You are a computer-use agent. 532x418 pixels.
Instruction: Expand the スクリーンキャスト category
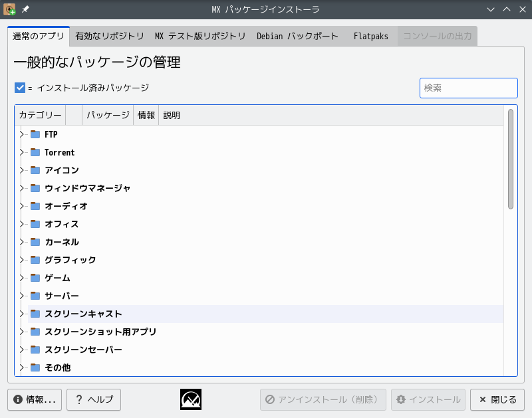pos(22,314)
